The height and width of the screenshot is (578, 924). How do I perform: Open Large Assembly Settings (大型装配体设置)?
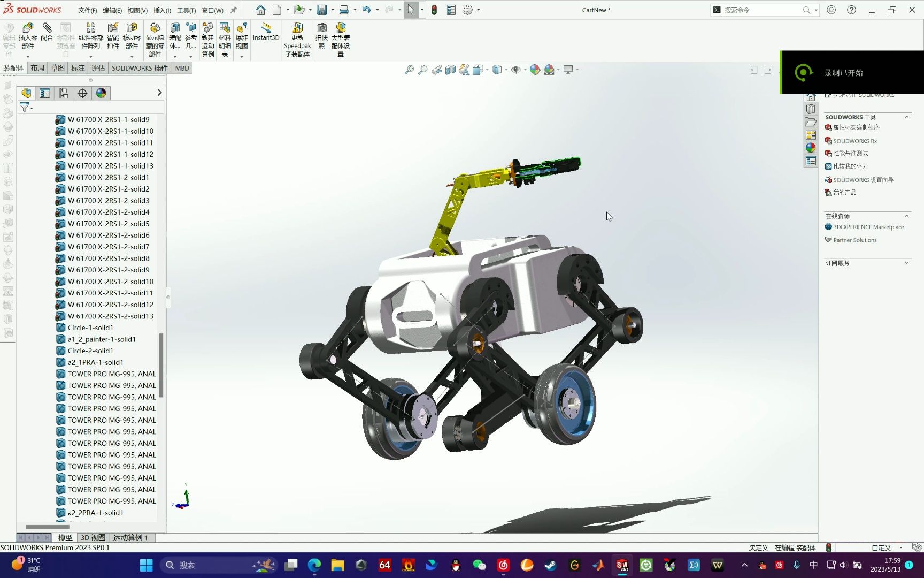click(341, 28)
